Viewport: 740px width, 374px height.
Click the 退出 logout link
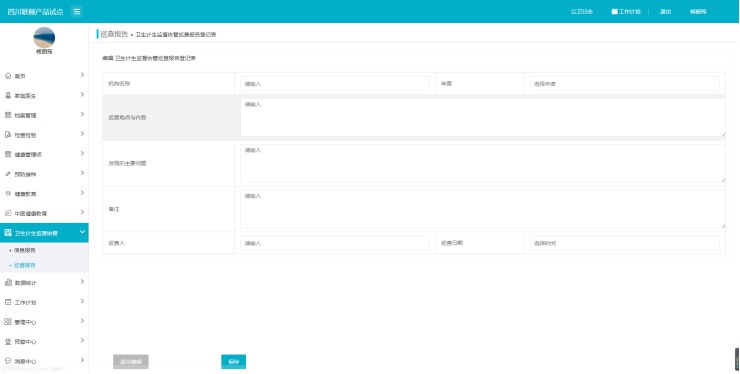(665, 12)
